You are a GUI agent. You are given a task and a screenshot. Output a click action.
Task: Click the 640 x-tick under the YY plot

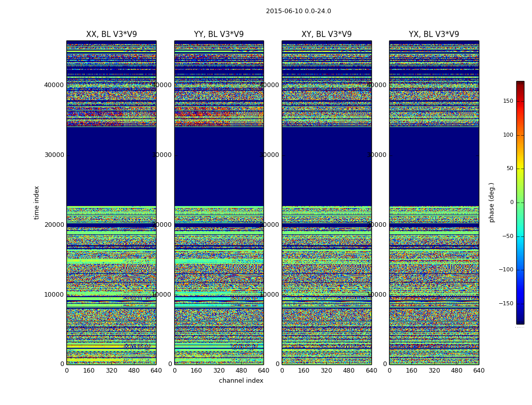point(263,371)
